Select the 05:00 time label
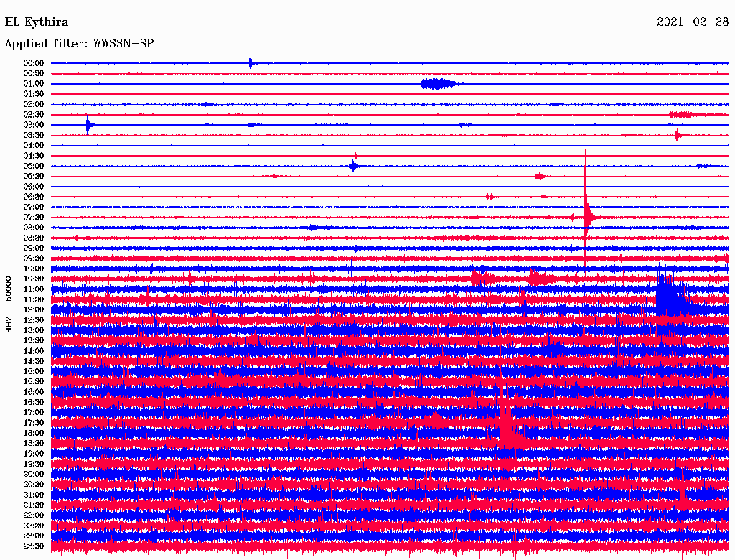 (x=34, y=166)
